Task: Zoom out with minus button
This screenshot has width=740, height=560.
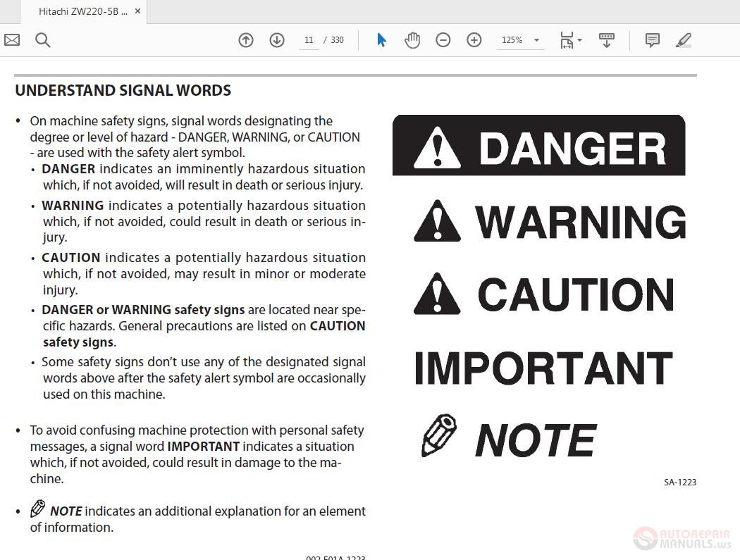Action: point(443,40)
